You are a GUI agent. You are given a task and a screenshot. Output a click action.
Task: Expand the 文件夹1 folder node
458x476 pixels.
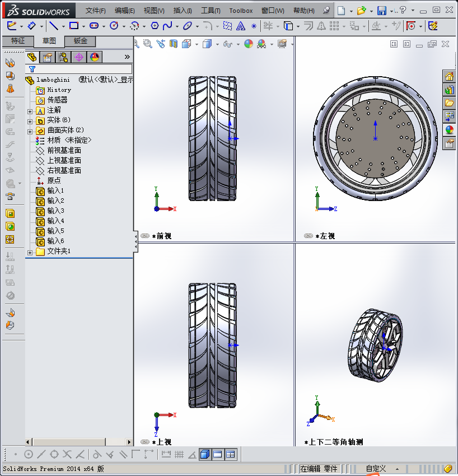pyautogui.click(x=30, y=253)
